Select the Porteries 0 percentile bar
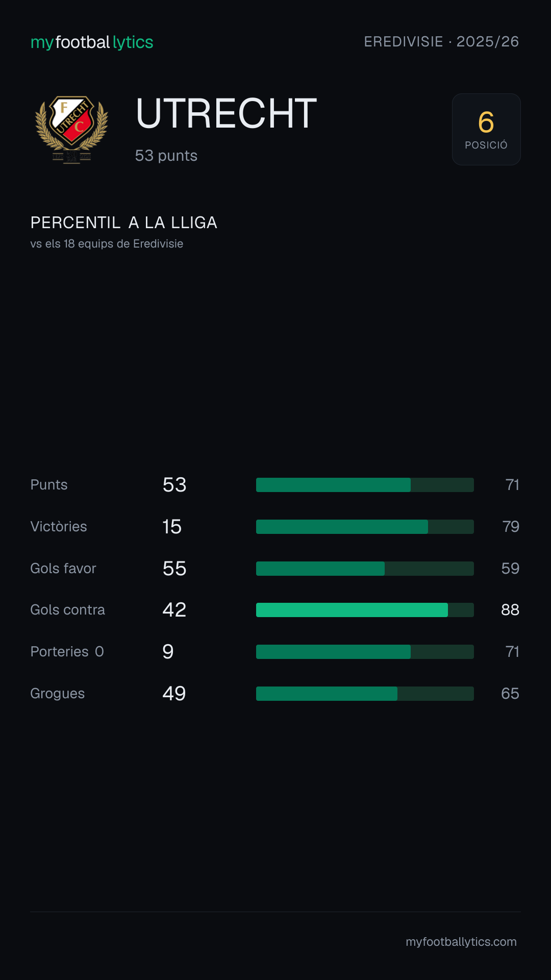Image resolution: width=551 pixels, height=980 pixels. [365, 652]
